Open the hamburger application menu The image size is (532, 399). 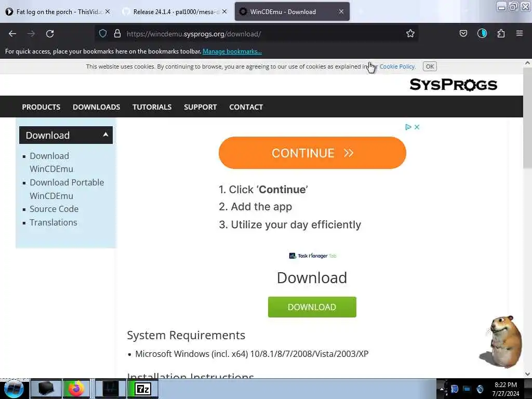[520, 33]
